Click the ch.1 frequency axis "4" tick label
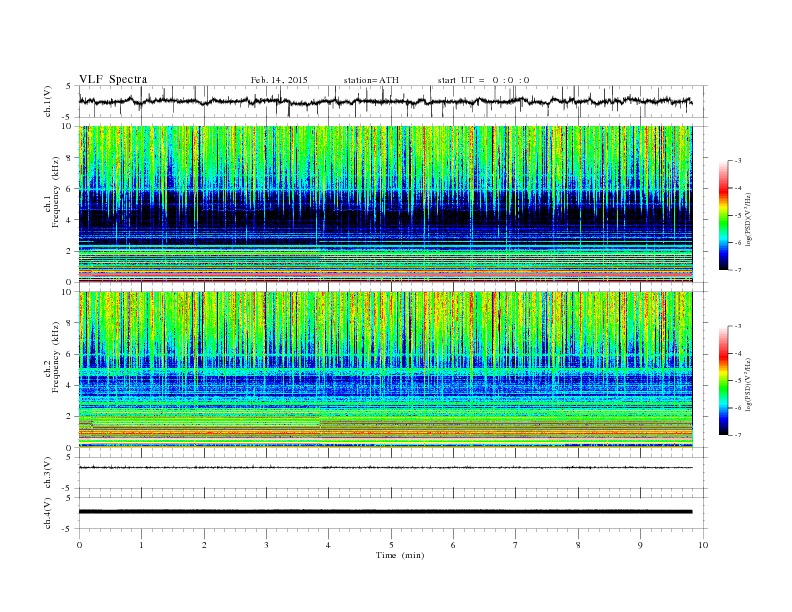Viewport: 792px width, 612px height. pos(70,220)
